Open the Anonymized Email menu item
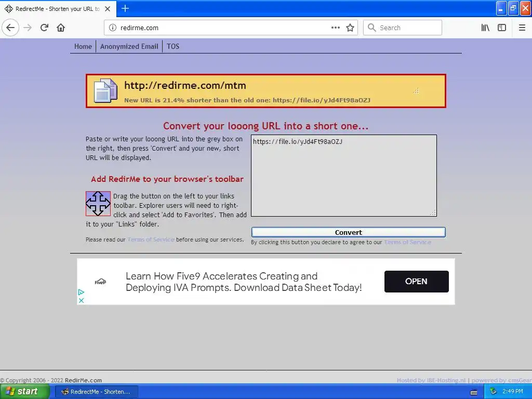 coord(129,46)
